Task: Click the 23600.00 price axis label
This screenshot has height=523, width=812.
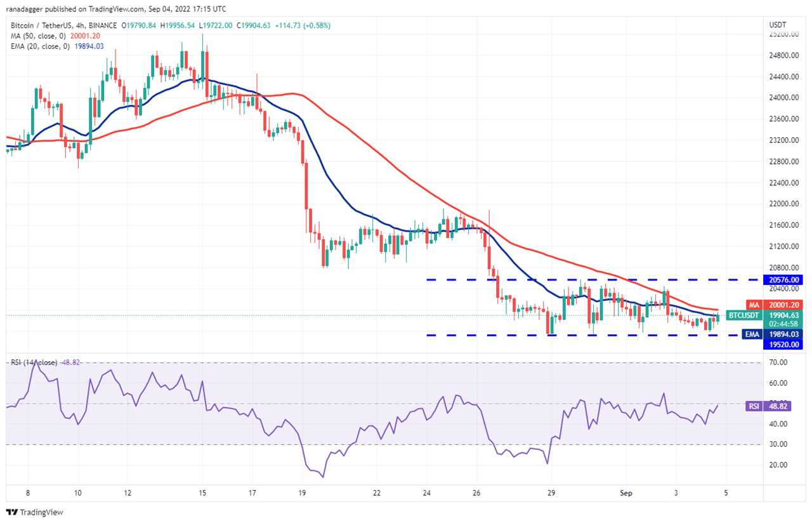Action: click(785, 119)
